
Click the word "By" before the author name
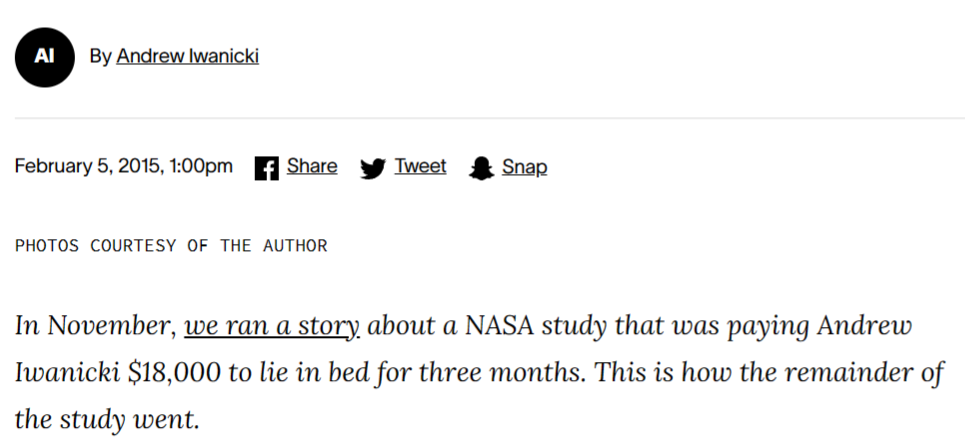[x=100, y=56]
